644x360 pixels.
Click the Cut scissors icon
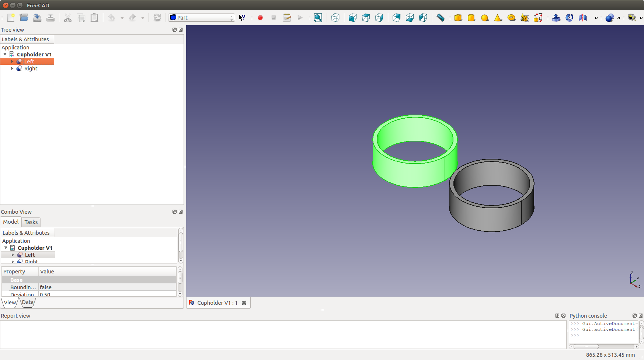[x=68, y=18]
